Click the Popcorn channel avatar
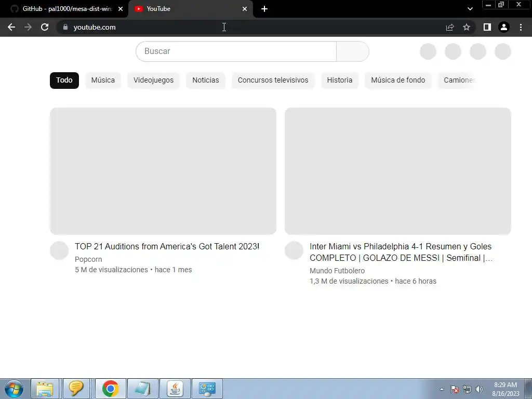This screenshot has height=399, width=532. (x=59, y=250)
